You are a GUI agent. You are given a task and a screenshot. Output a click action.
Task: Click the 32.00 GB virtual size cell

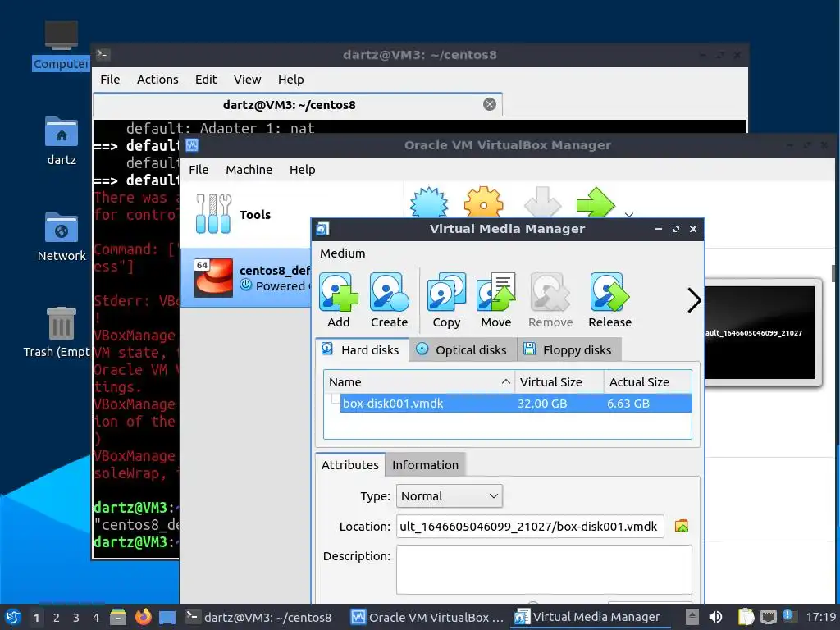coord(542,404)
